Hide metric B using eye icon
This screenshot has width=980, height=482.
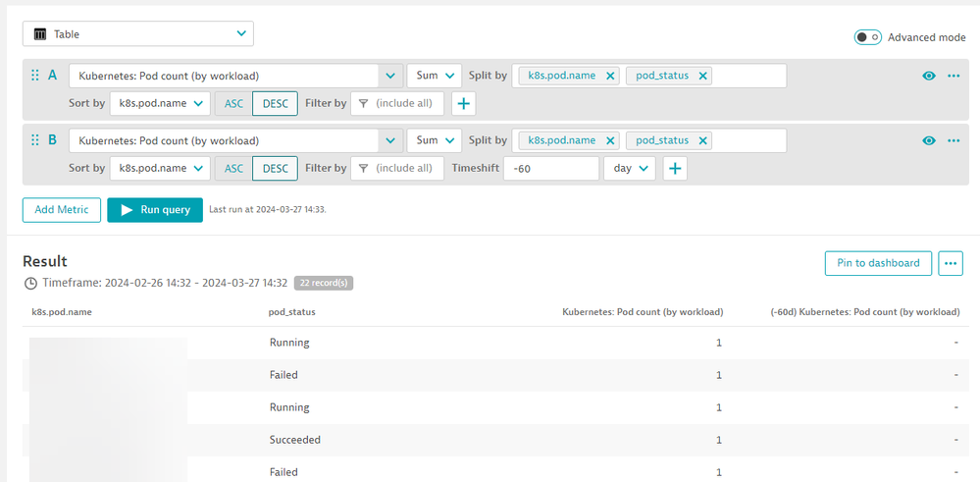(929, 140)
